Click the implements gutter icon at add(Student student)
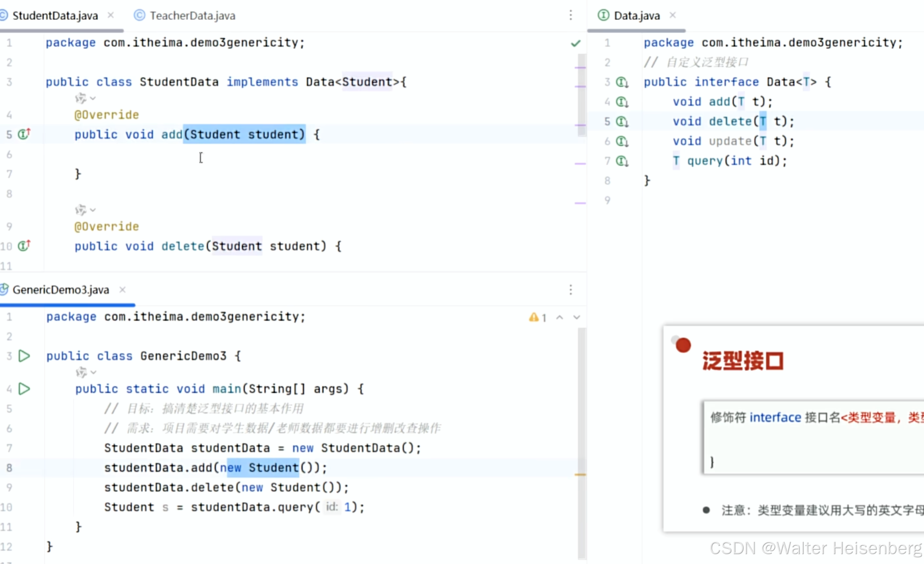The image size is (924, 564). click(24, 133)
